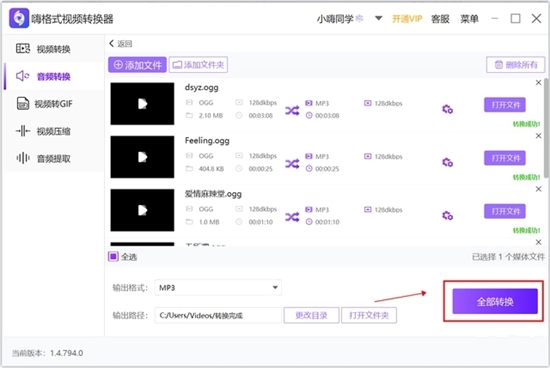Expand the user account dropdown arrow
This screenshot has width=550, height=368.
click(378, 18)
